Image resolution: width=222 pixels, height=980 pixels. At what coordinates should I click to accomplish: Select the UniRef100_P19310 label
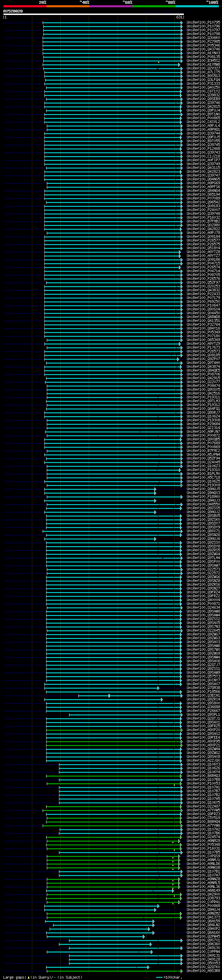(x=203, y=470)
